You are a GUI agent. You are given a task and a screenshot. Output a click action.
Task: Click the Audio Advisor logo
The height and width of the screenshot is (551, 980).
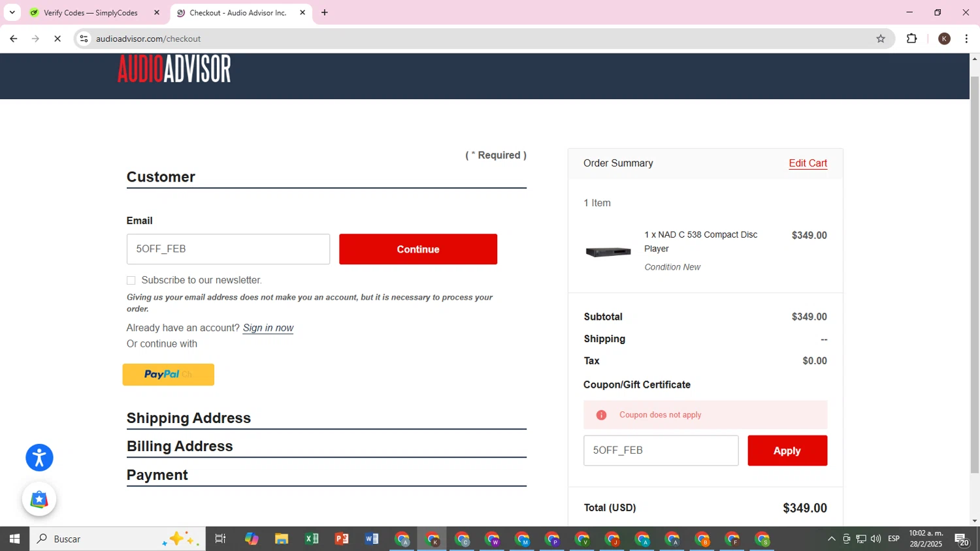coord(174,69)
